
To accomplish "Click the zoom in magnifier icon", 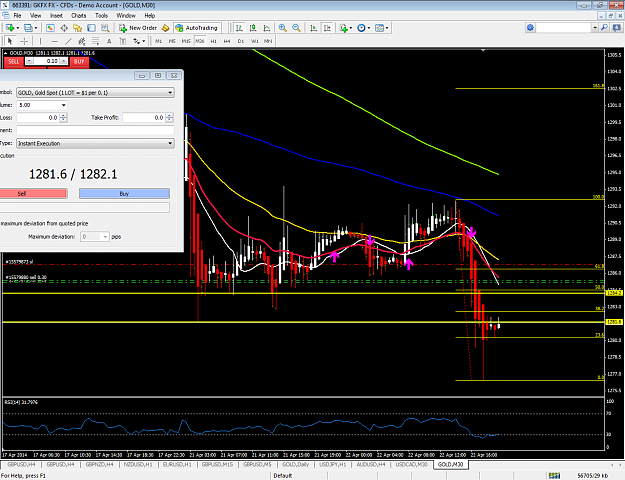I will point(283,28).
